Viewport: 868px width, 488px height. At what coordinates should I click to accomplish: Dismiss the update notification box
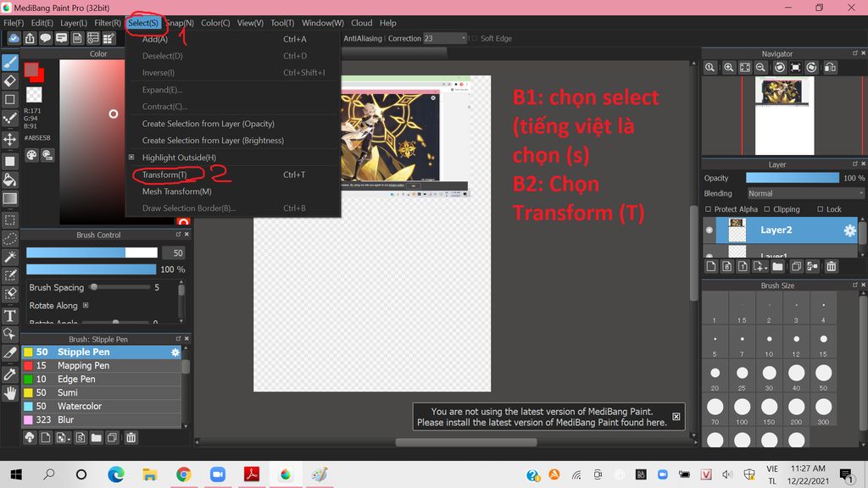676,417
